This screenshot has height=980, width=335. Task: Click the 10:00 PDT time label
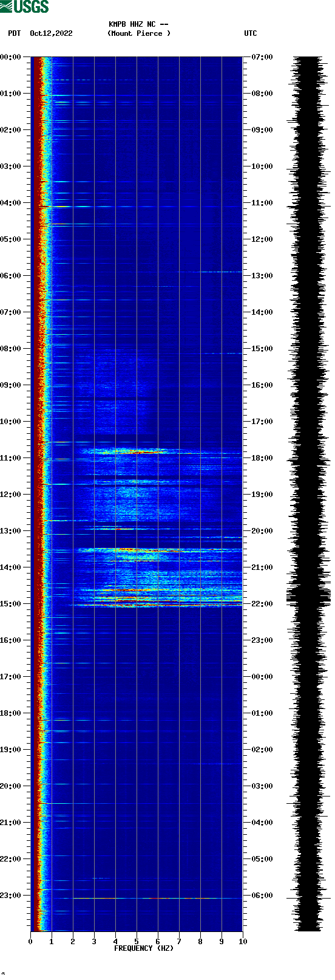pos(10,422)
